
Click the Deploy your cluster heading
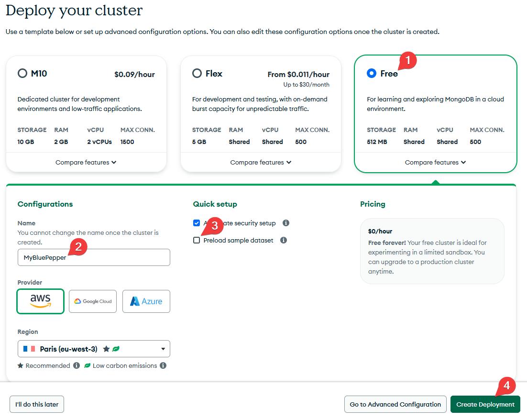pyautogui.click(x=74, y=11)
